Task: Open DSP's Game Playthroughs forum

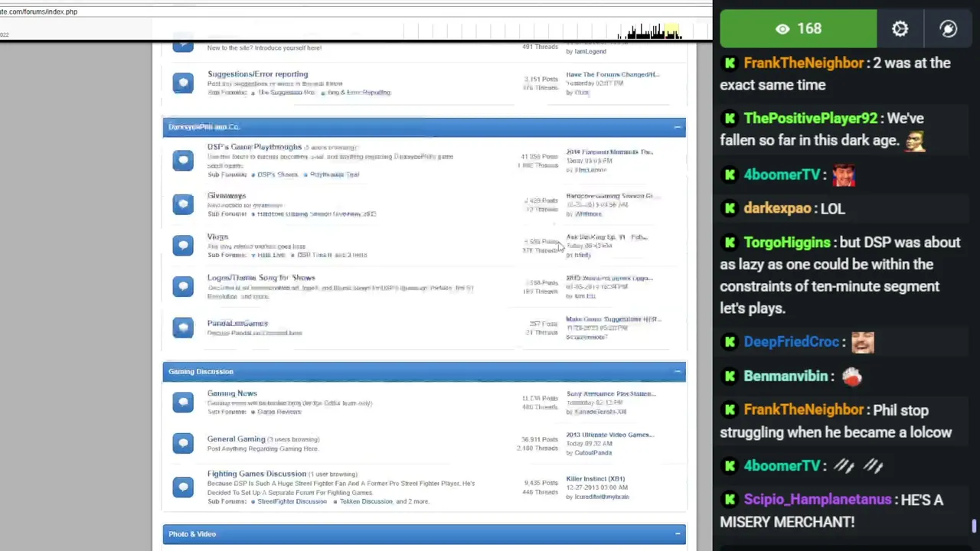Action: tap(254, 147)
